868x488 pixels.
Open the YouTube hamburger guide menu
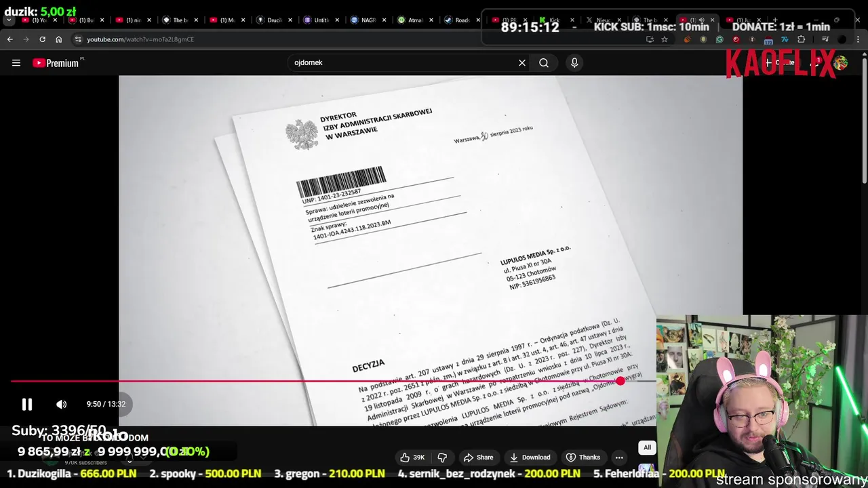click(x=16, y=62)
